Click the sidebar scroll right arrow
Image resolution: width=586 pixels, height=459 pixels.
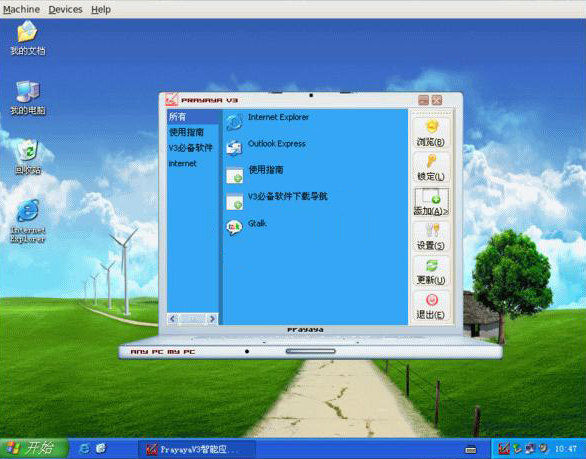(x=212, y=319)
